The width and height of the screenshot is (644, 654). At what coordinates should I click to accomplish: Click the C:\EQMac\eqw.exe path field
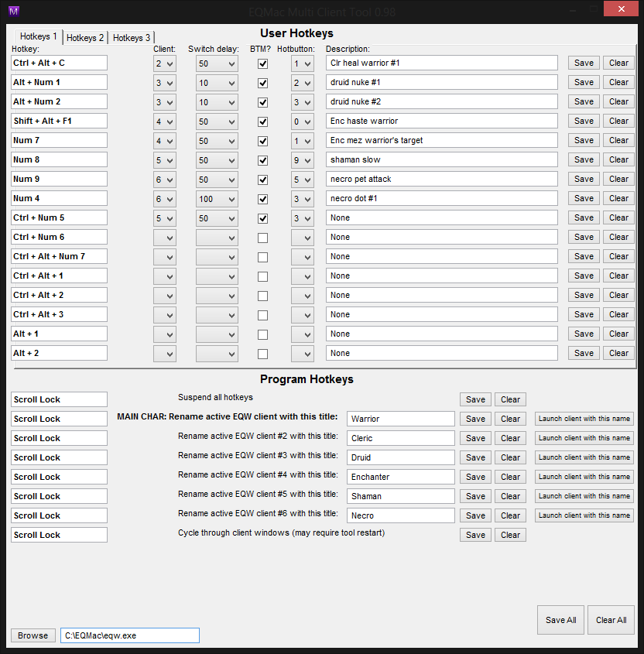pos(130,635)
